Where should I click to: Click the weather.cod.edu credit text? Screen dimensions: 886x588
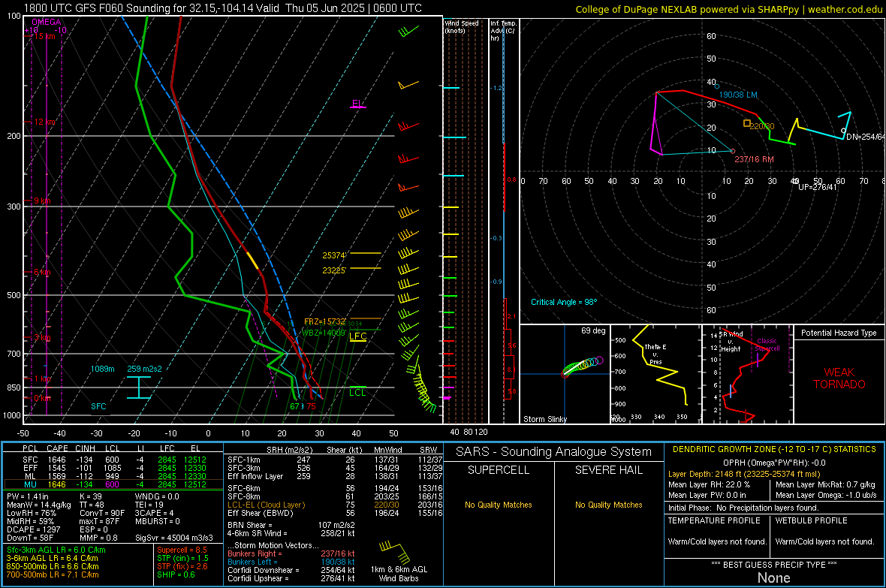pyautogui.click(x=845, y=9)
